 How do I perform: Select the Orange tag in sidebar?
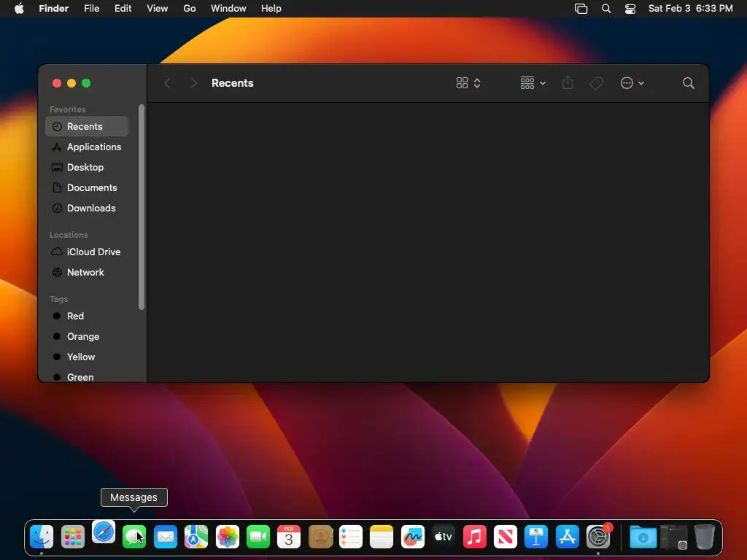click(x=87, y=337)
